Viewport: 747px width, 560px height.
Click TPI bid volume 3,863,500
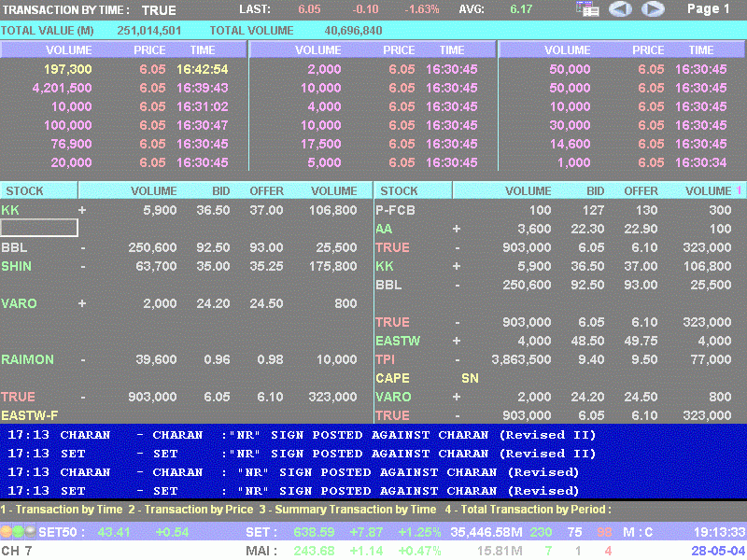tap(521, 359)
